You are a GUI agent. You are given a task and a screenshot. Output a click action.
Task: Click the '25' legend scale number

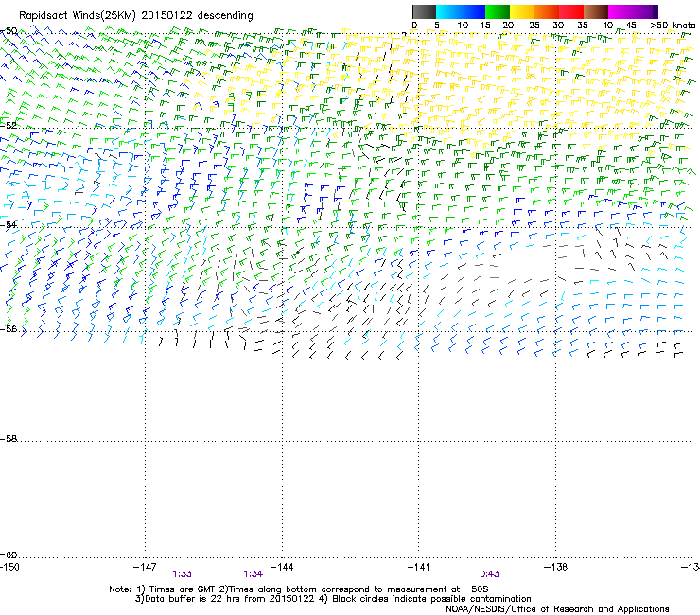coord(534,26)
